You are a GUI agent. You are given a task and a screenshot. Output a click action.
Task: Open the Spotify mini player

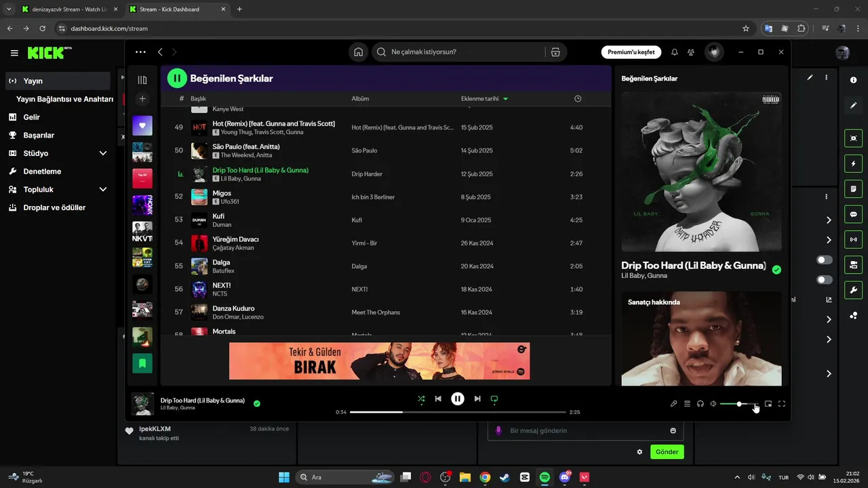click(768, 403)
